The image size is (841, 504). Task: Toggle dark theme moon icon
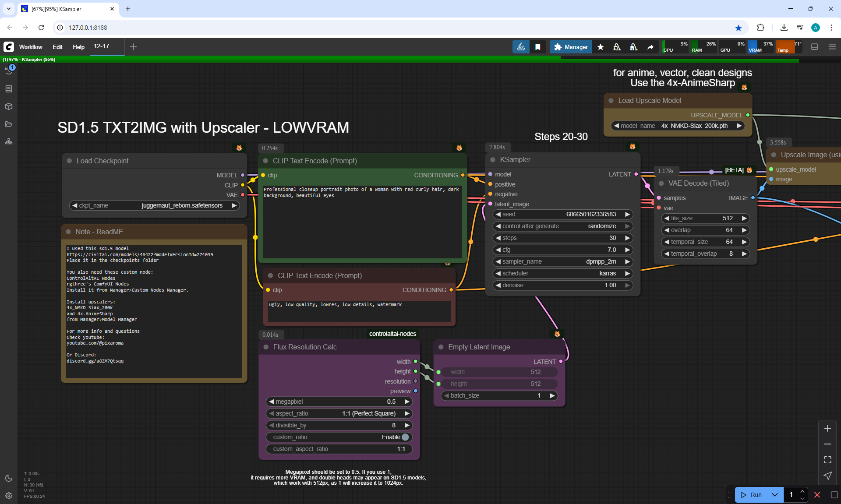point(9,478)
